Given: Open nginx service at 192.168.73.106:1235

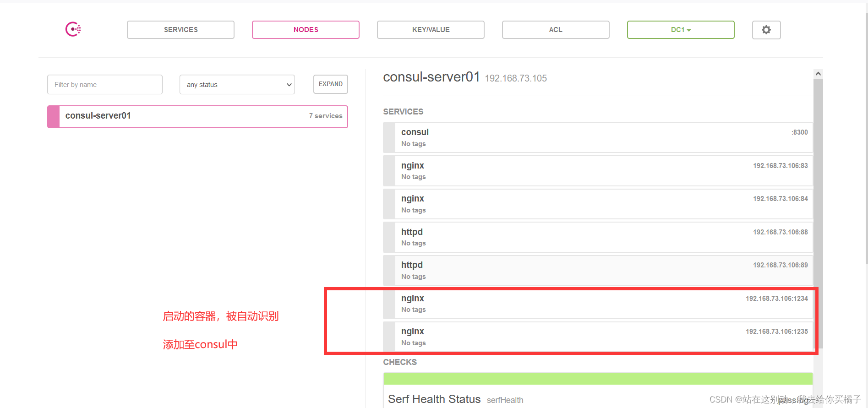Looking at the screenshot, I should point(598,337).
